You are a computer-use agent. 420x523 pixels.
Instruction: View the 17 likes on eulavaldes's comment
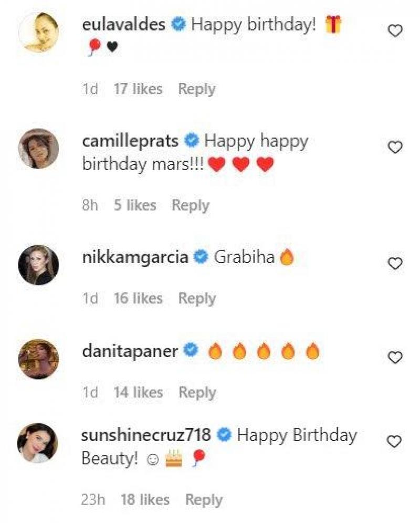pos(138,89)
